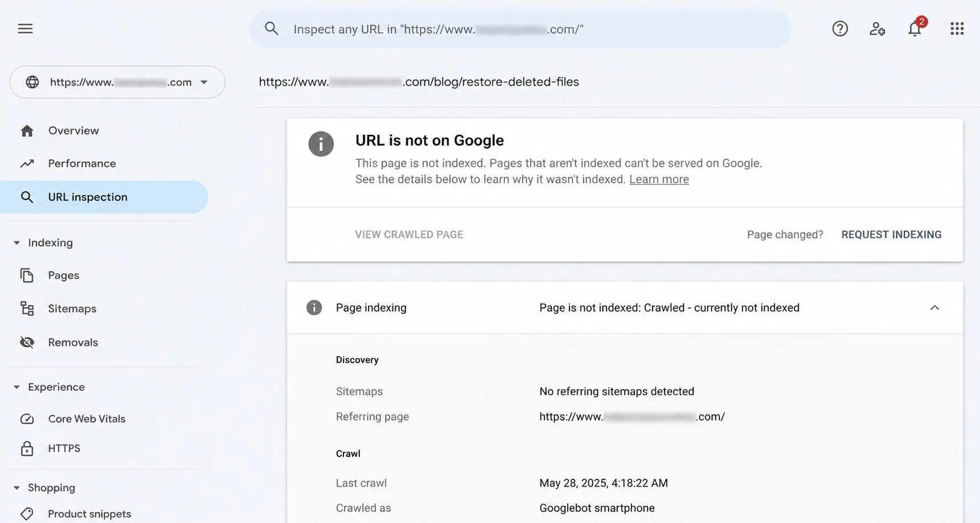Click the HTTPS padlock icon
The height and width of the screenshot is (523, 980).
(27, 449)
